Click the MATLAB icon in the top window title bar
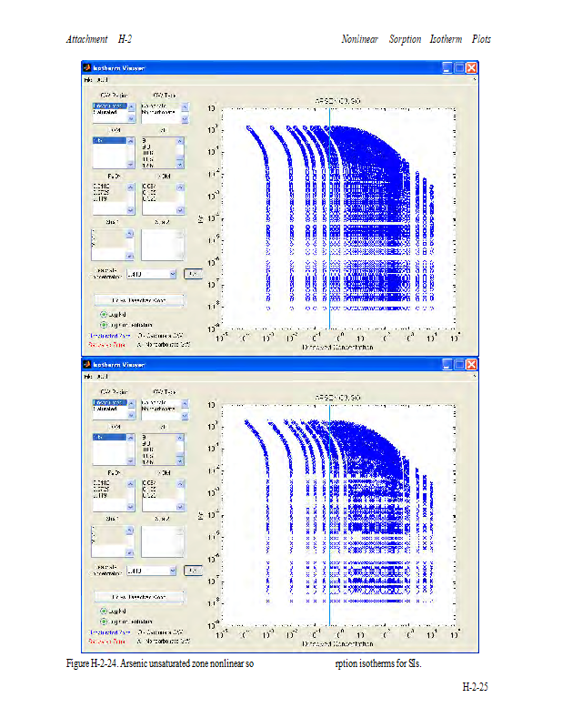 (88, 68)
